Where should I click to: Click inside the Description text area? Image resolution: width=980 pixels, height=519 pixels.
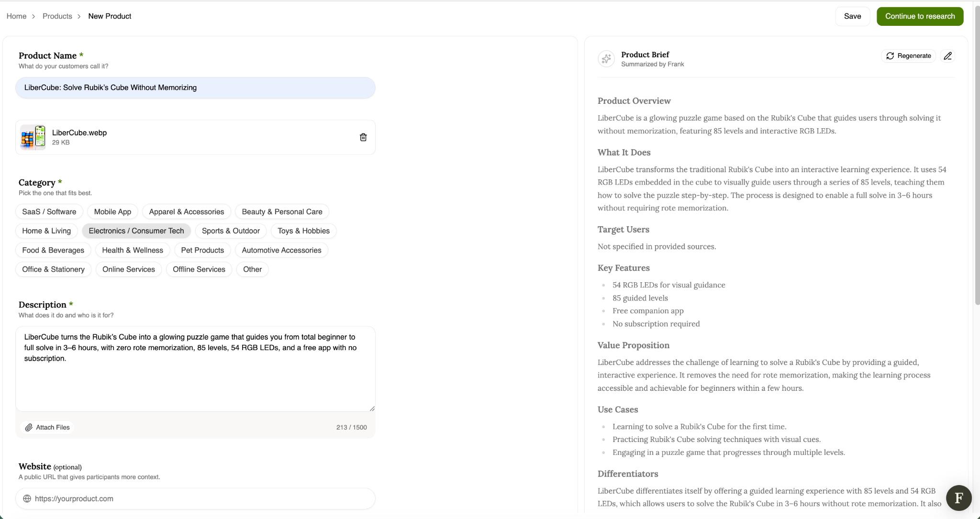(x=195, y=369)
